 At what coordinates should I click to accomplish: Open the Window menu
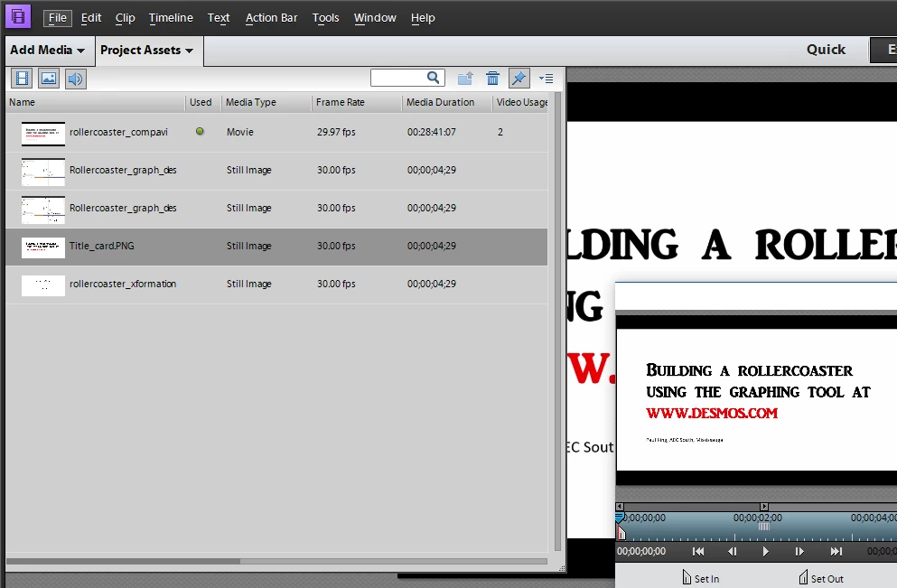pos(375,18)
